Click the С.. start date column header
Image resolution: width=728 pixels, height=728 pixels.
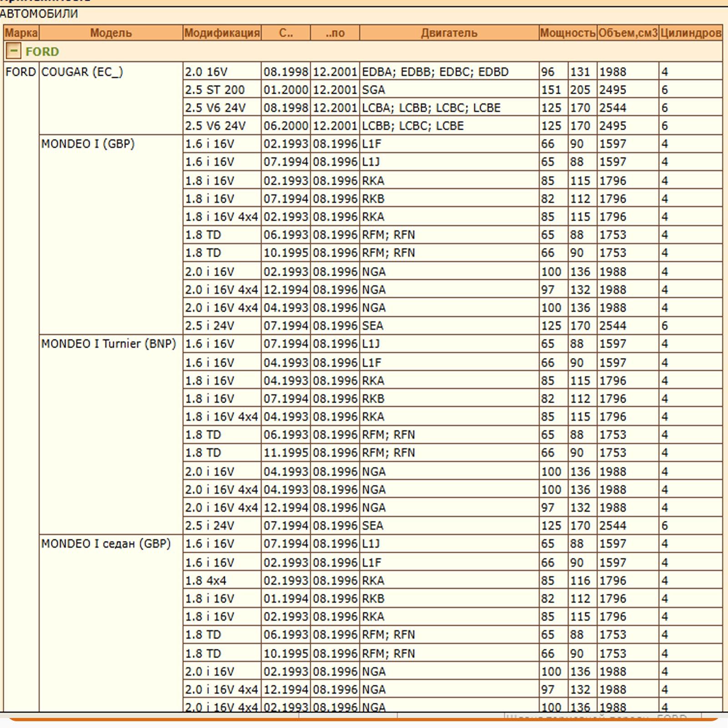tap(286, 33)
